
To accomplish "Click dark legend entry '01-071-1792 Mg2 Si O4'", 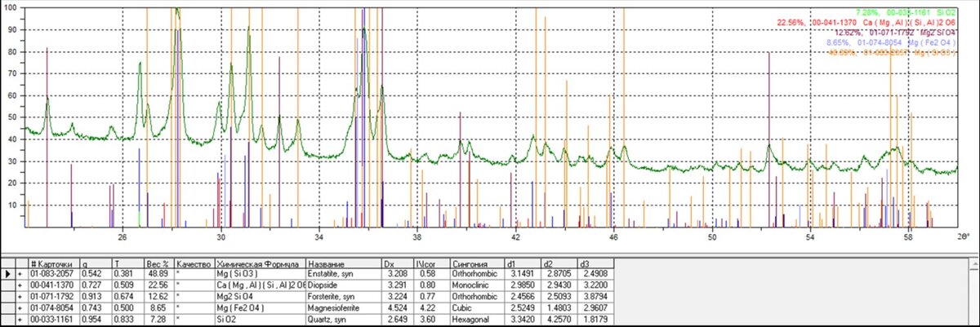I will point(896,32).
